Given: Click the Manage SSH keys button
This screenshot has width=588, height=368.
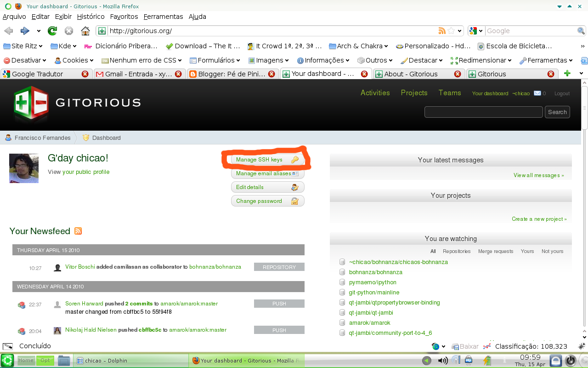Looking at the screenshot, I should coord(267,160).
